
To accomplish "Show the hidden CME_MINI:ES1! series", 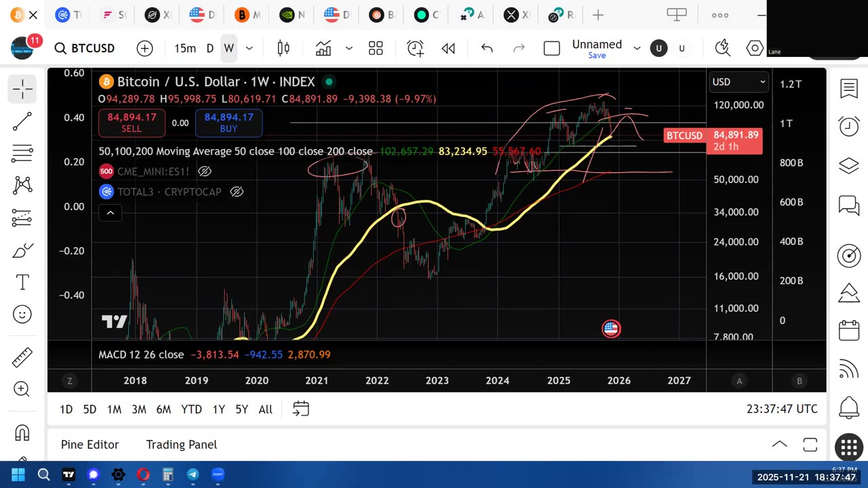I will [204, 171].
